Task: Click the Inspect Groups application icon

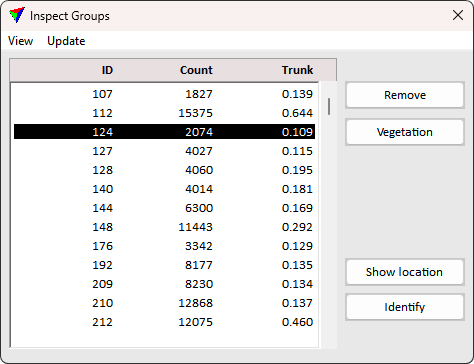Action: 17,15
